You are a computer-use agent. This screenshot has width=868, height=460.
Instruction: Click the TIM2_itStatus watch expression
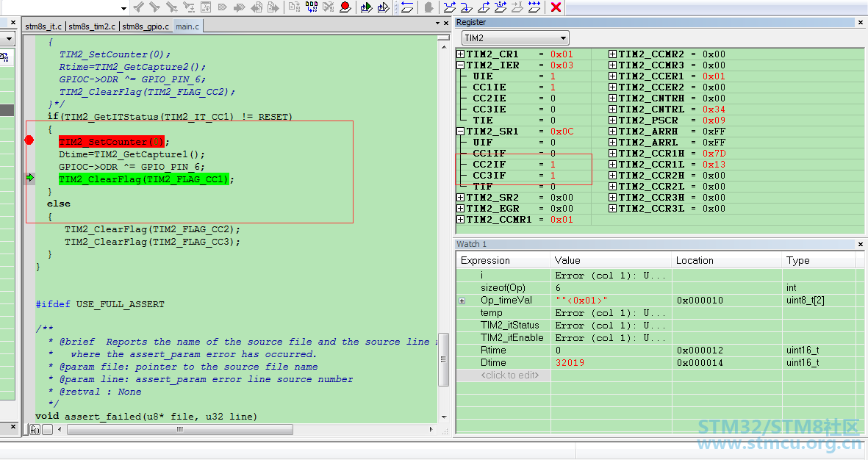point(509,325)
